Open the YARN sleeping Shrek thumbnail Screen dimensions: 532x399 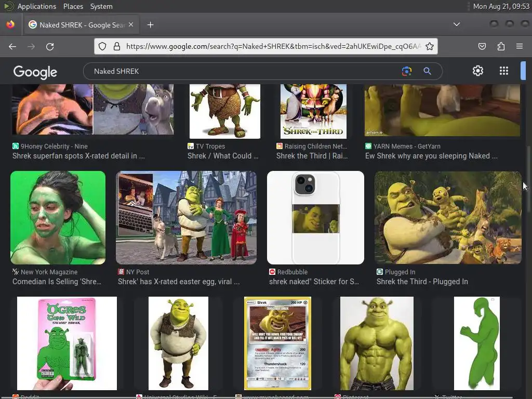click(x=442, y=110)
